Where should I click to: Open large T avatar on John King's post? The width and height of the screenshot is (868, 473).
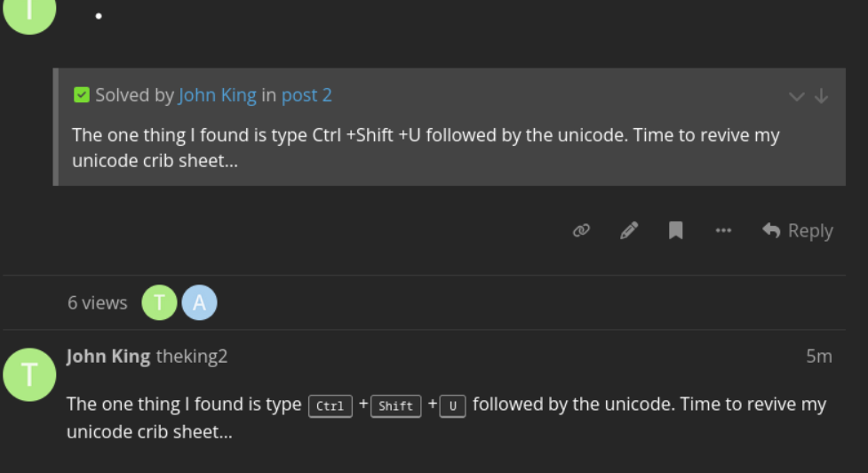click(30, 374)
